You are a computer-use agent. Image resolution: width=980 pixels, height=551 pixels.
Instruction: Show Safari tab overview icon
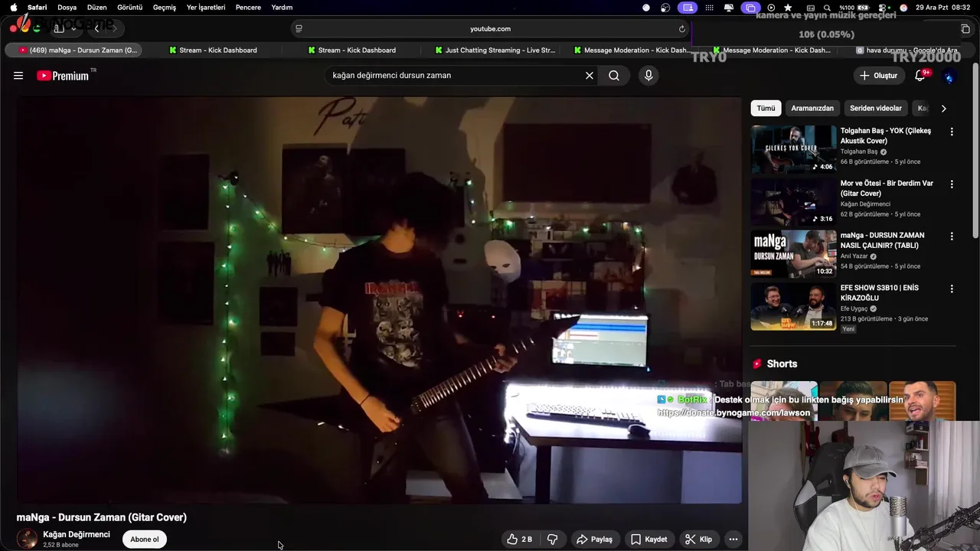(x=965, y=29)
